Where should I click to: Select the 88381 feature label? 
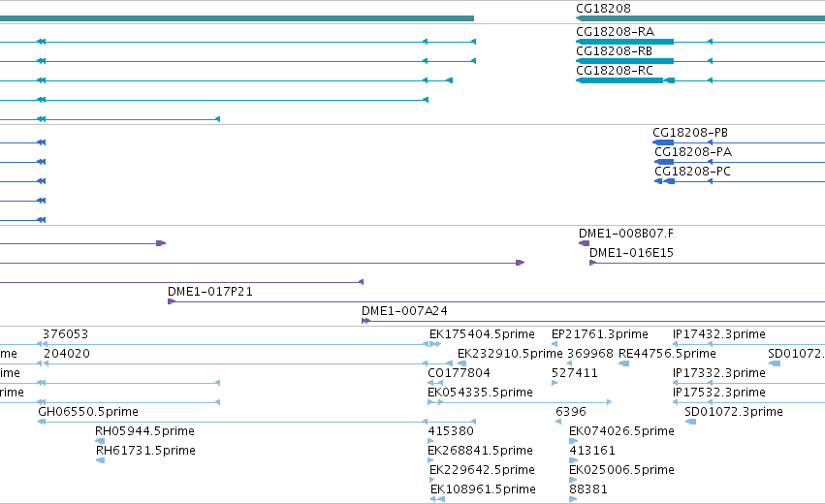click(x=588, y=489)
